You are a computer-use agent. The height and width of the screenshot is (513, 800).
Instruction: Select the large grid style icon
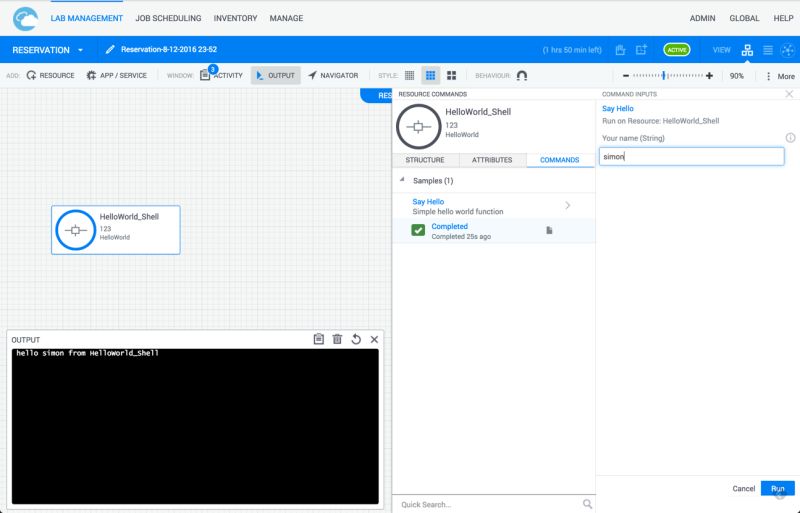pos(452,76)
